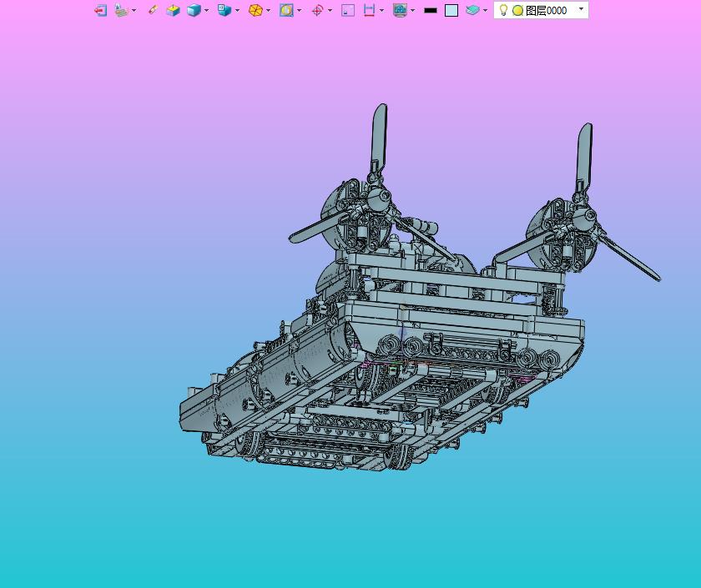Open dropdown beside the measure bracket icon
The height and width of the screenshot is (588, 701).
[382, 10]
